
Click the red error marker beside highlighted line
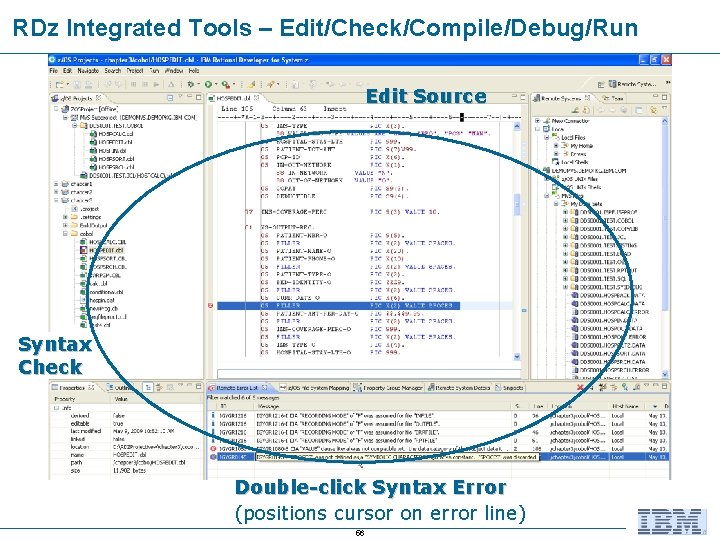point(211,305)
